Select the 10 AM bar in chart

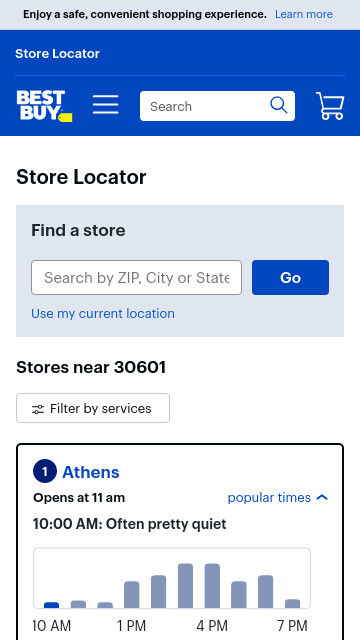click(51, 605)
